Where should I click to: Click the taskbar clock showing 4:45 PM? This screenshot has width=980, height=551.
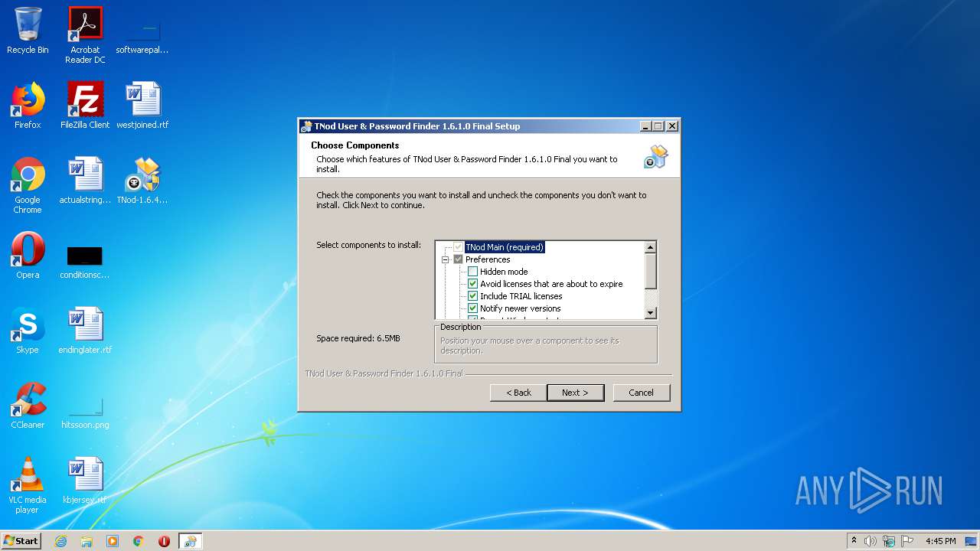[940, 541]
